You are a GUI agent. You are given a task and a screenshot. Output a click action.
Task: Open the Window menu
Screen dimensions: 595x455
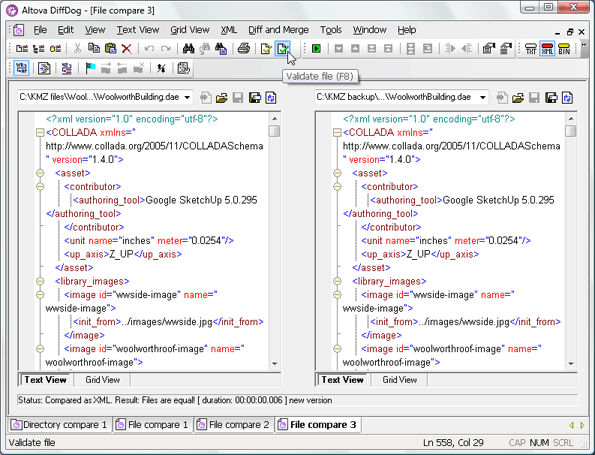[x=370, y=30]
